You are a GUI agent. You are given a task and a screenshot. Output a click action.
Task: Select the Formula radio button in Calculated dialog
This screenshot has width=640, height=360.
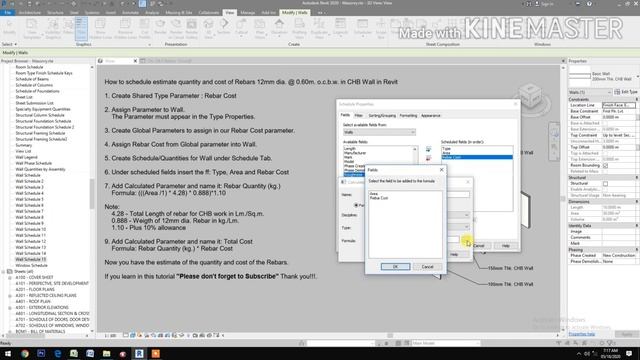pos(356,205)
